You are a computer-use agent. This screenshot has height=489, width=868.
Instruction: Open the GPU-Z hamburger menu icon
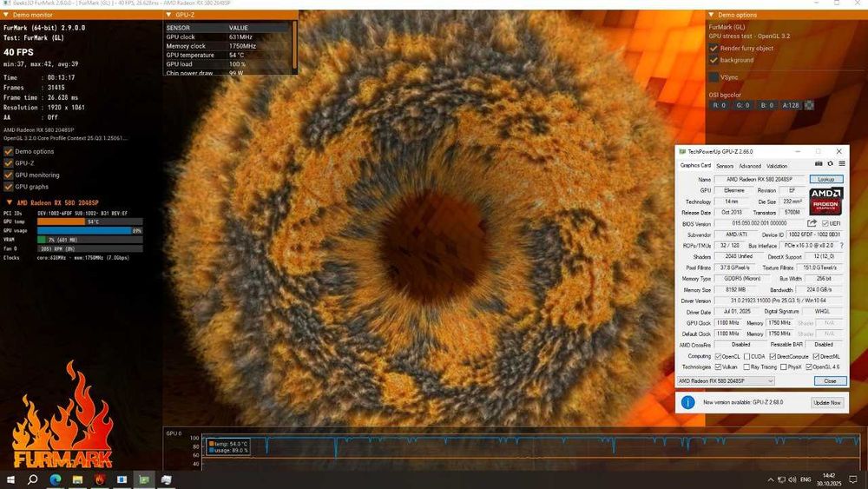[842, 164]
